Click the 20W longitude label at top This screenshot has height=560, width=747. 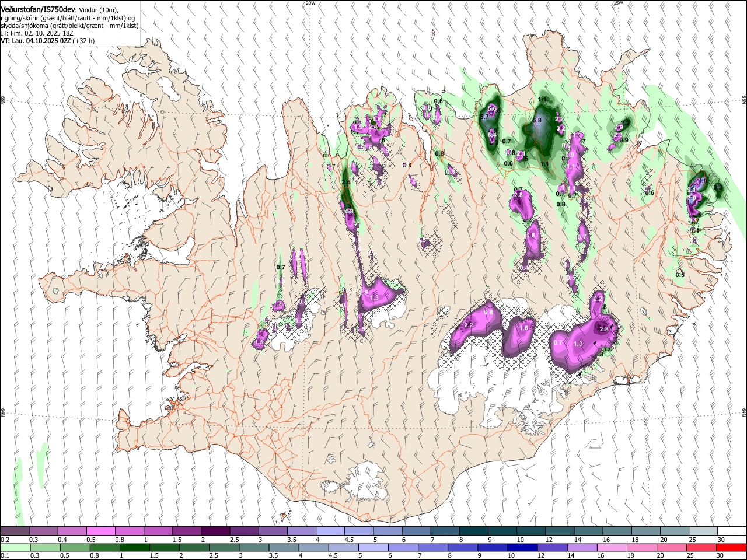pos(310,3)
